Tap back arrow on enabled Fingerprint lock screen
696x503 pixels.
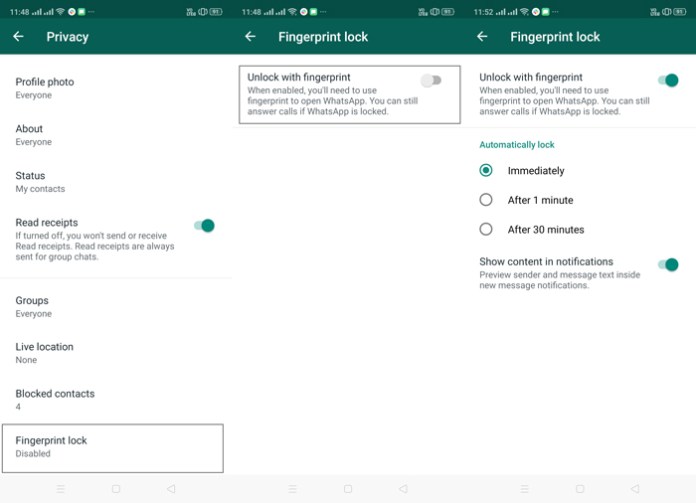click(x=482, y=36)
